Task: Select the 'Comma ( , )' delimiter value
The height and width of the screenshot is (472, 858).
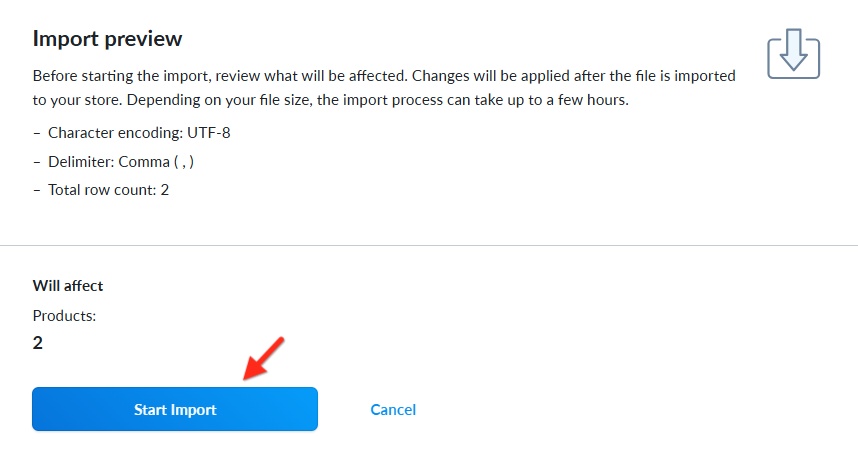Action: click(156, 162)
